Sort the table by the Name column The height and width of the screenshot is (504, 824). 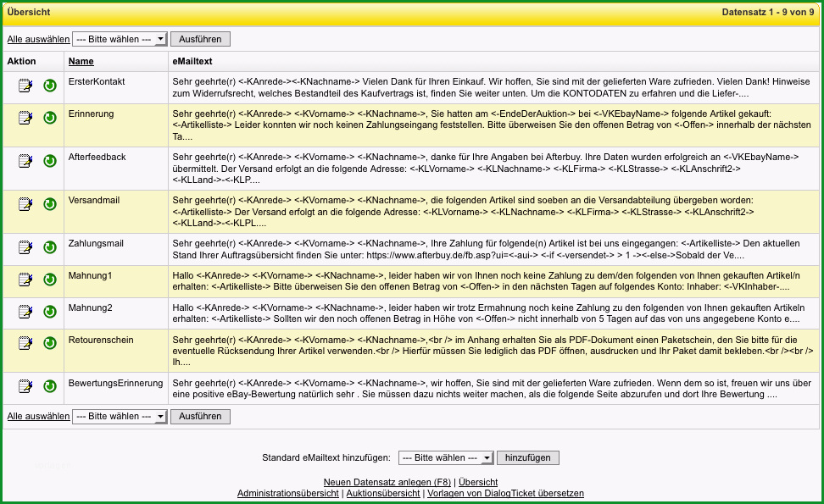[x=81, y=62]
